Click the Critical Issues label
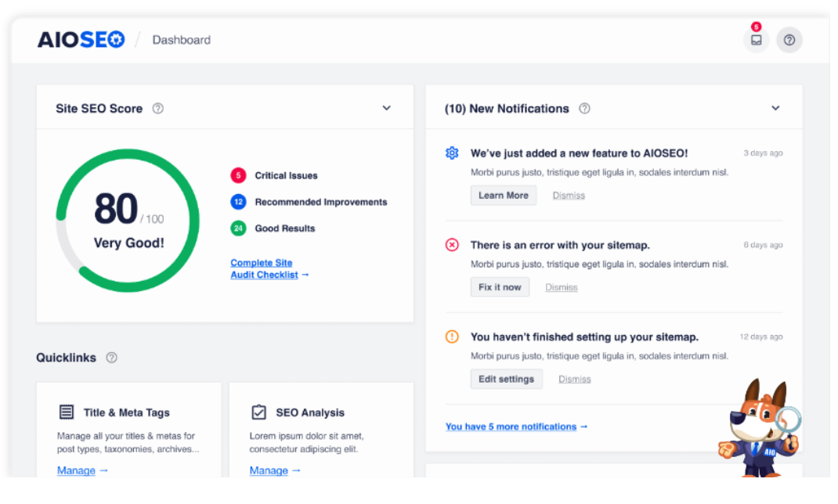Viewport: 838px width, 504px height. click(x=286, y=175)
